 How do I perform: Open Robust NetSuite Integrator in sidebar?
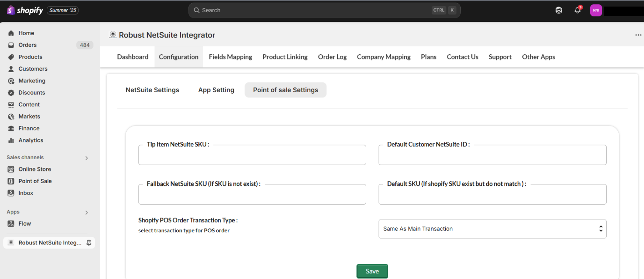pyautogui.click(x=49, y=243)
